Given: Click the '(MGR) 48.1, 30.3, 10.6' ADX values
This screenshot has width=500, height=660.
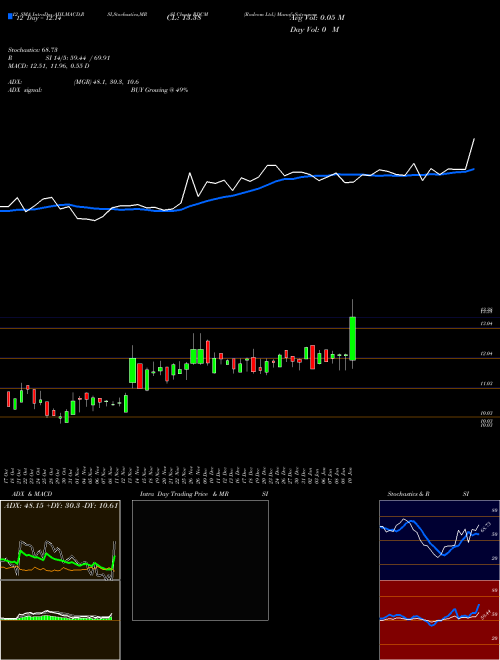Looking at the screenshot, I should 106,82.
